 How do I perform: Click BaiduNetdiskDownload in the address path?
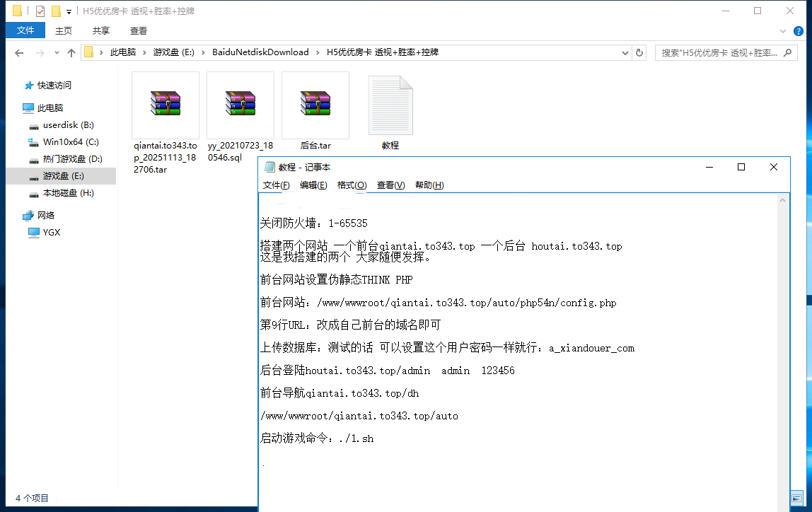pos(260,52)
